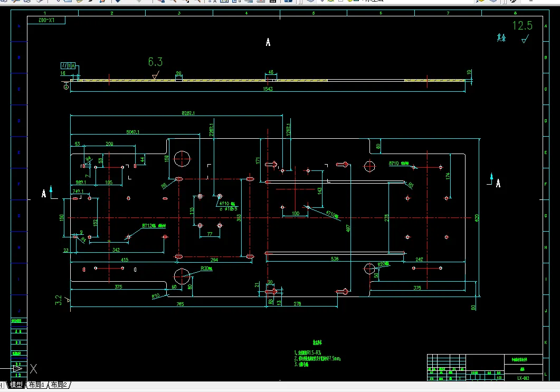Select the 46 dimension on section view
Image resolution: width=560 pixels, height=392 pixels.
coord(271,72)
